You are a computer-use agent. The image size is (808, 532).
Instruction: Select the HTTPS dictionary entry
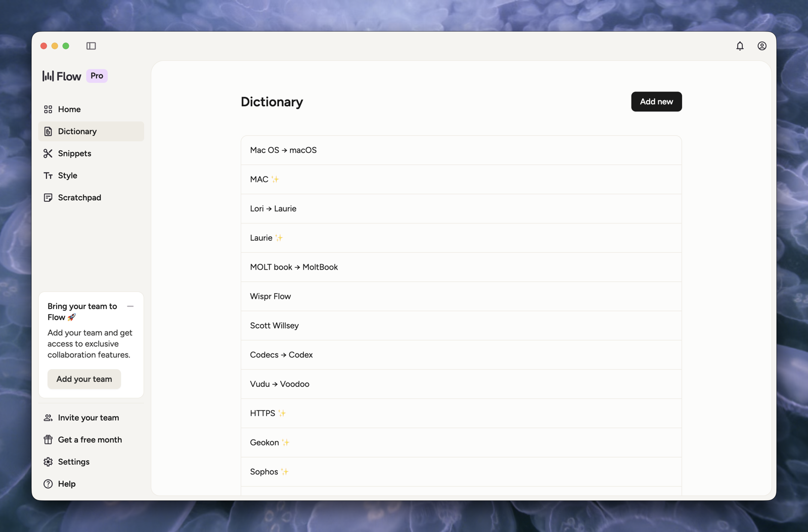461,414
